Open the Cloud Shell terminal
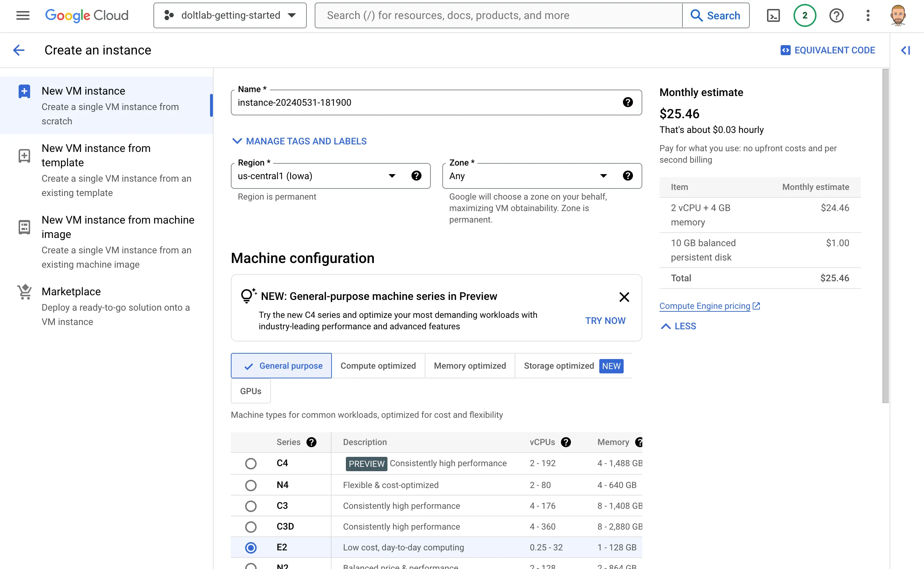 click(773, 15)
